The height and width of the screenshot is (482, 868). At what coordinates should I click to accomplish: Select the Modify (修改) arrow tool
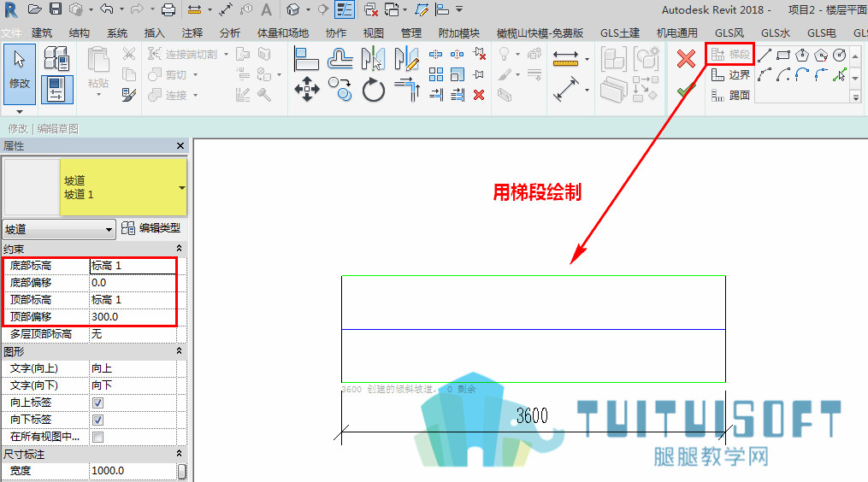20,73
